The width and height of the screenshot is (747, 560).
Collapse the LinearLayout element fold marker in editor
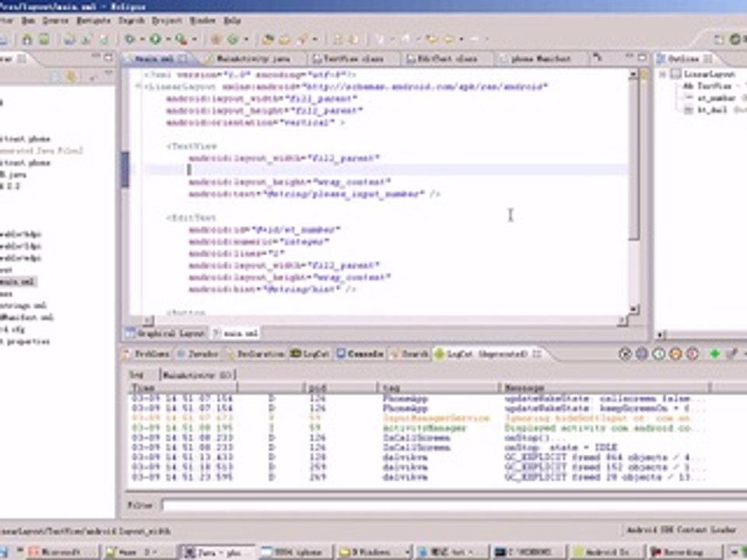139,86
